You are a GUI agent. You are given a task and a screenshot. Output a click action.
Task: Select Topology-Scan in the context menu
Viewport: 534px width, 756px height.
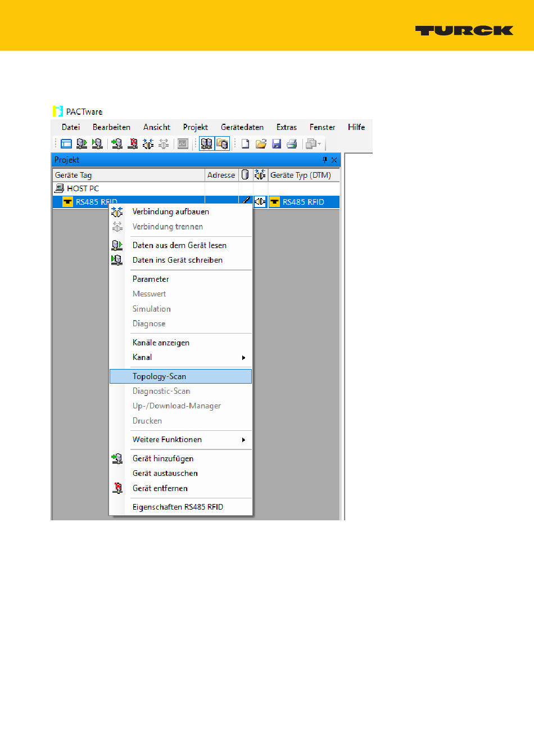(x=180, y=376)
